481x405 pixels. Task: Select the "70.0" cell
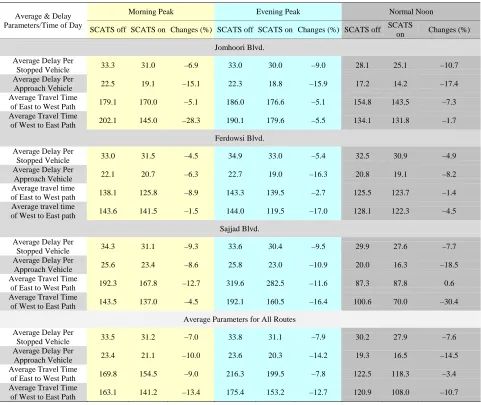400,302
